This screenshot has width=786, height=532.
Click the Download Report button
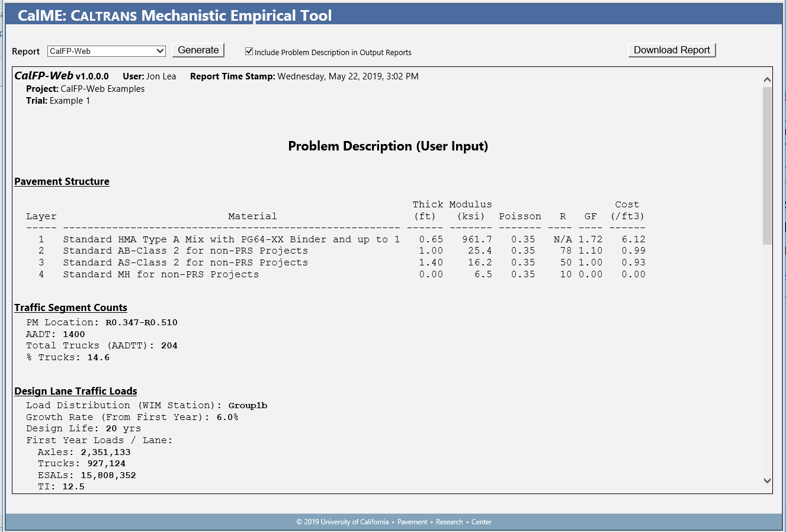coord(672,50)
